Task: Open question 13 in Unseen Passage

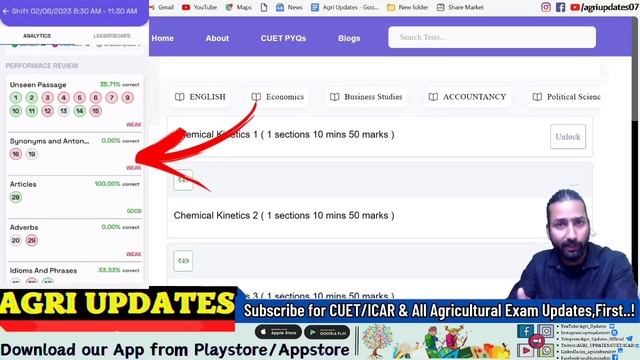Action: 63,111
